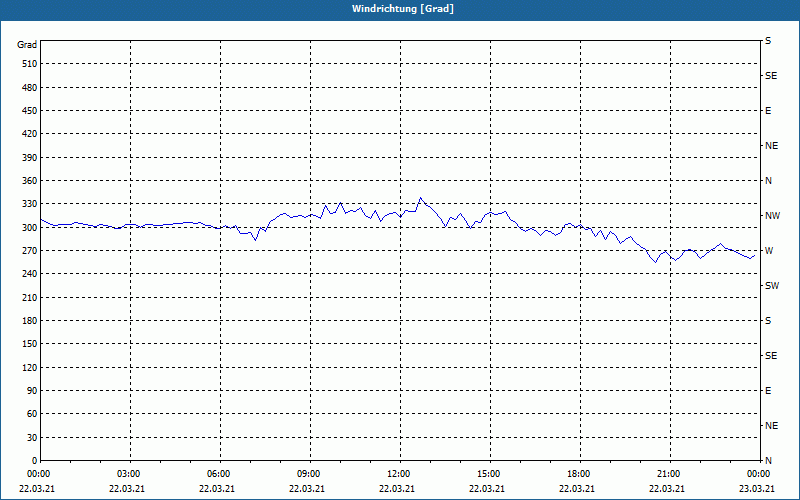Select the E compass label beside 90 gridline
This screenshot has width=800, height=500.
tap(768, 391)
